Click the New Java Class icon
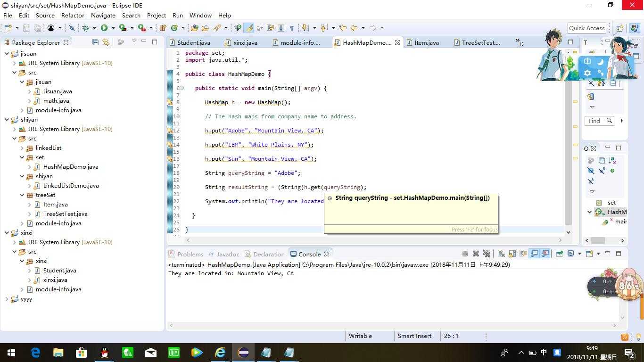The width and height of the screenshot is (644, 362). [174, 28]
